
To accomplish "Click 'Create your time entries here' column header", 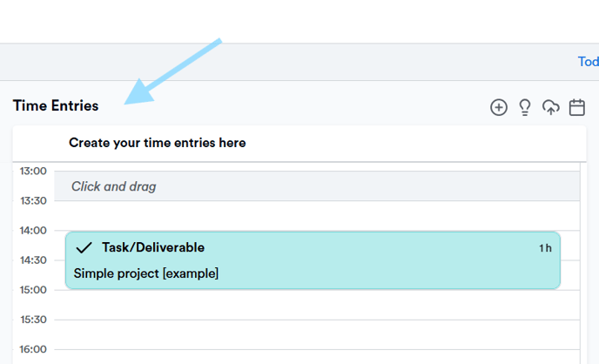I will pyautogui.click(x=157, y=143).
